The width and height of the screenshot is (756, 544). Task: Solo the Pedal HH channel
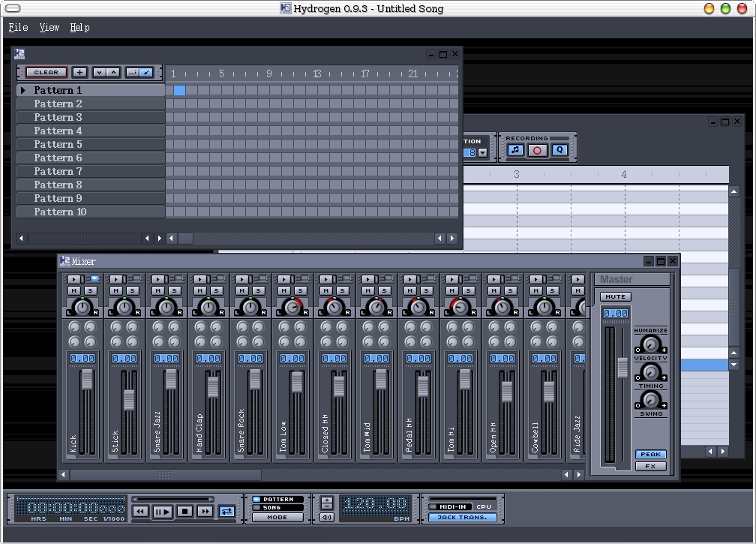click(x=426, y=291)
